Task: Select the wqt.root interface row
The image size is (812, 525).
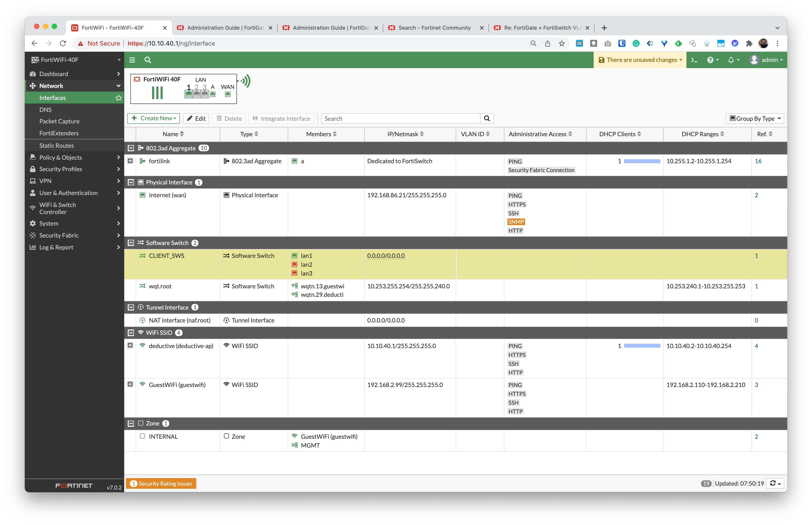Action: 455,290
